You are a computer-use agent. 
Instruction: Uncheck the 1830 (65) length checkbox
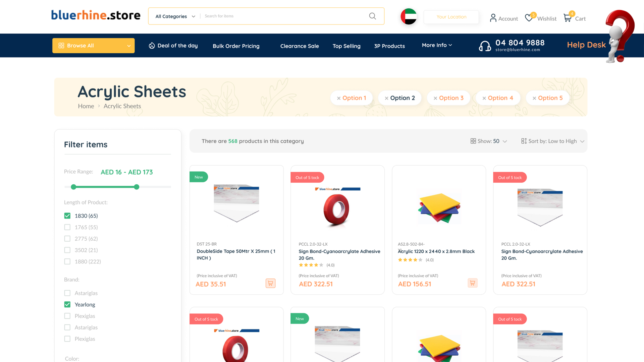point(67,216)
